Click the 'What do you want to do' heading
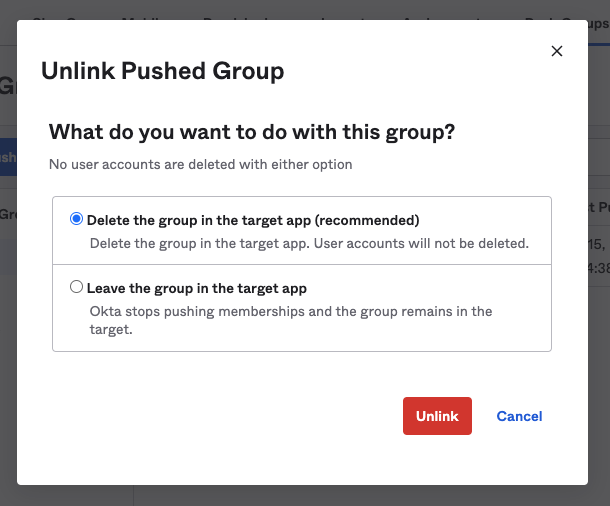 252,131
